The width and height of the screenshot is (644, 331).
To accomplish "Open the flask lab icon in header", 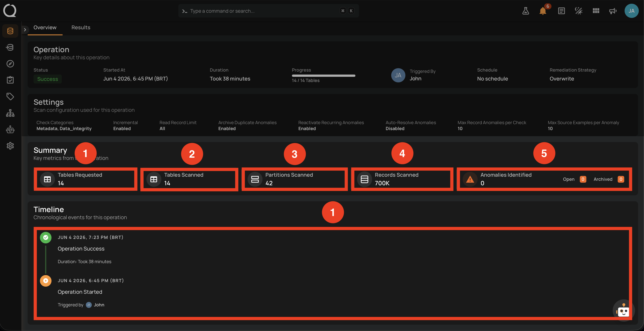I will [x=526, y=11].
